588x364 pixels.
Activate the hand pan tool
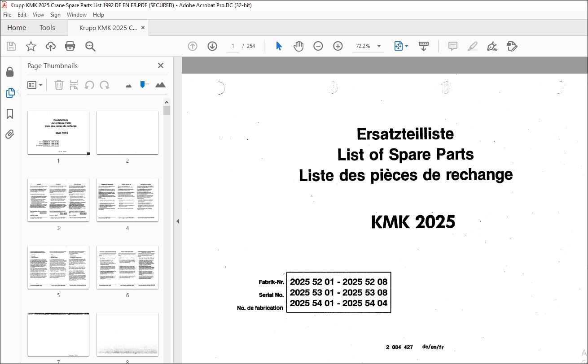click(298, 46)
